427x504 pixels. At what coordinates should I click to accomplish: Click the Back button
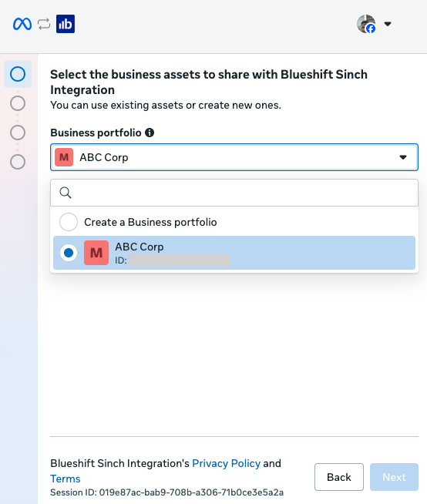(339, 477)
